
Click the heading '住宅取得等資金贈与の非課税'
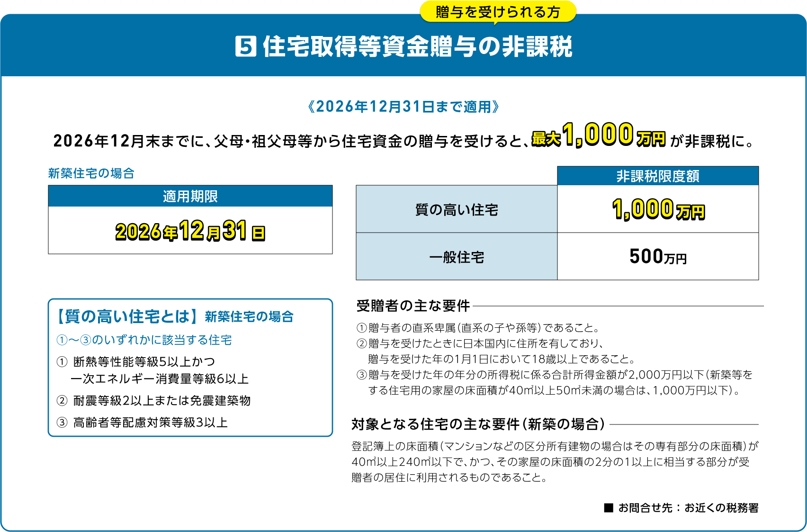[x=417, y=46]
